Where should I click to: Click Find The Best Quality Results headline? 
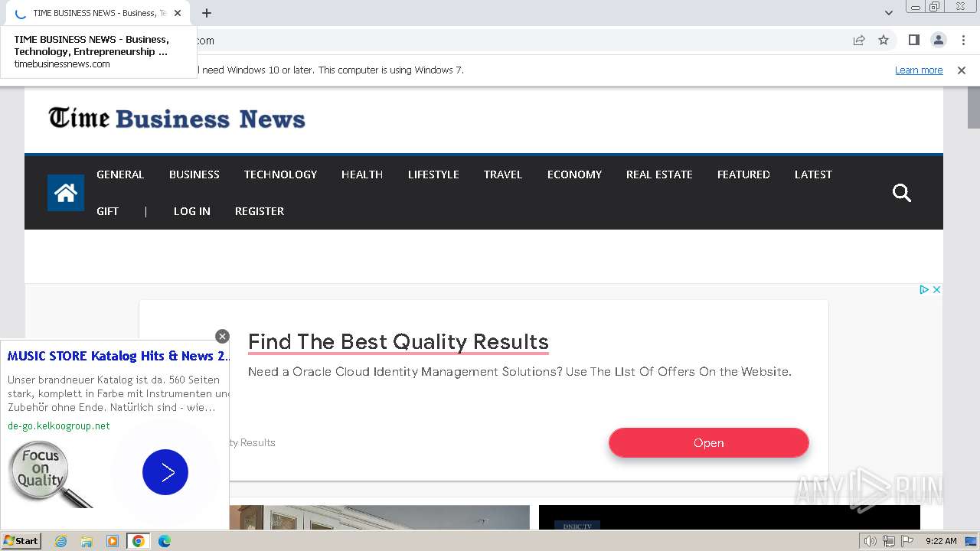398,341
